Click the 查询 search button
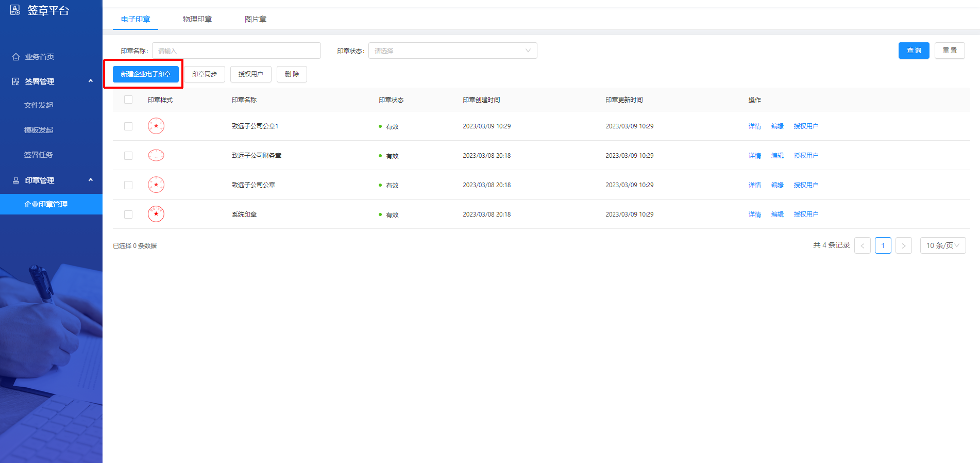Image resolution: width=980 pixels, height=463 pixels. [x=914, y=51]
